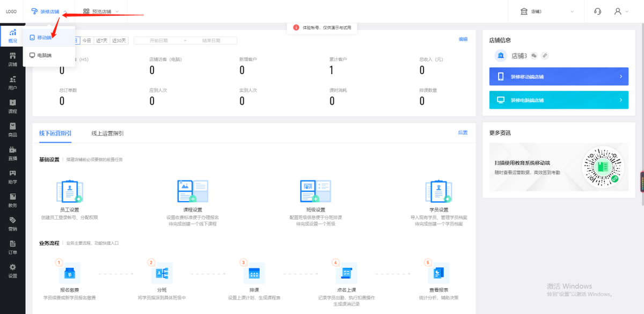
Task: Go to 直播 in the left sidebar
Action: [12, 153]
